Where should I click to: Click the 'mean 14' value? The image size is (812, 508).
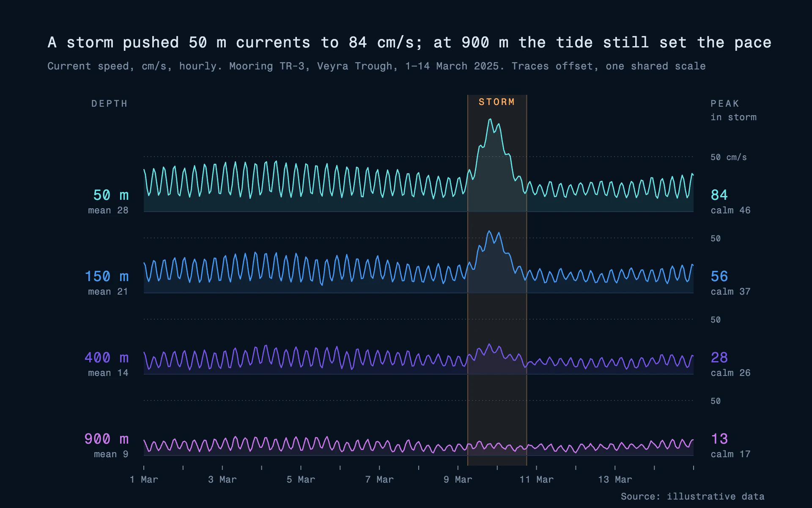(x=108, y=373)
